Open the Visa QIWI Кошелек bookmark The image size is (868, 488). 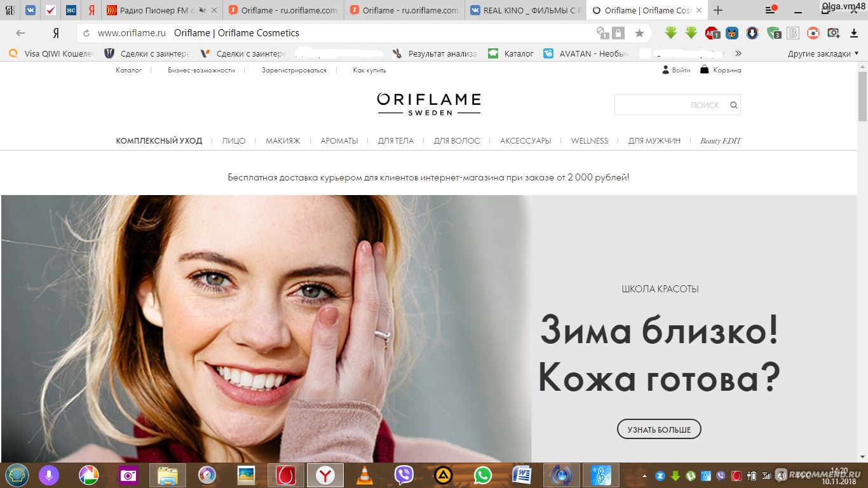coord(51,54)
